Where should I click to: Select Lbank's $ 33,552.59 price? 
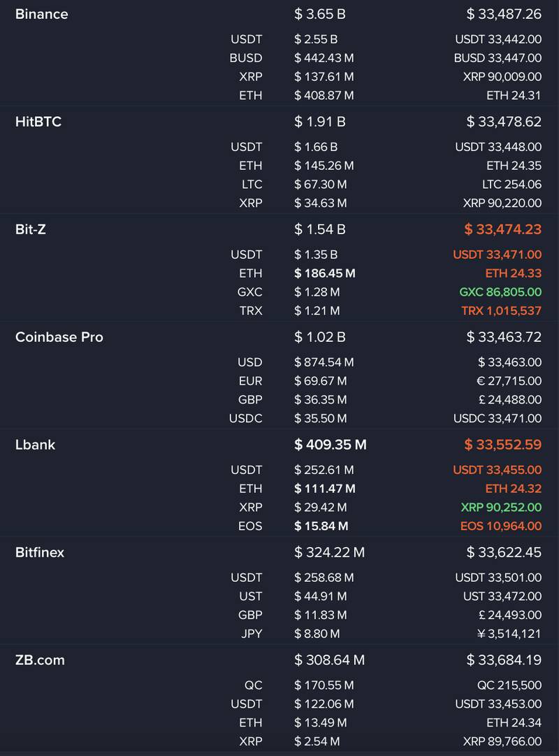(503, 445)
